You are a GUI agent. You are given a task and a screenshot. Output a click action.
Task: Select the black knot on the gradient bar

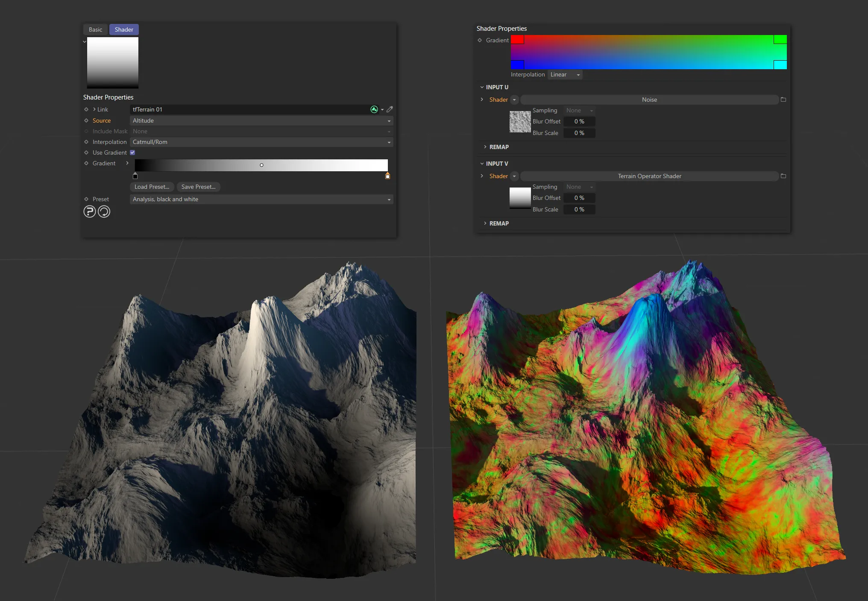click(135, 176)
